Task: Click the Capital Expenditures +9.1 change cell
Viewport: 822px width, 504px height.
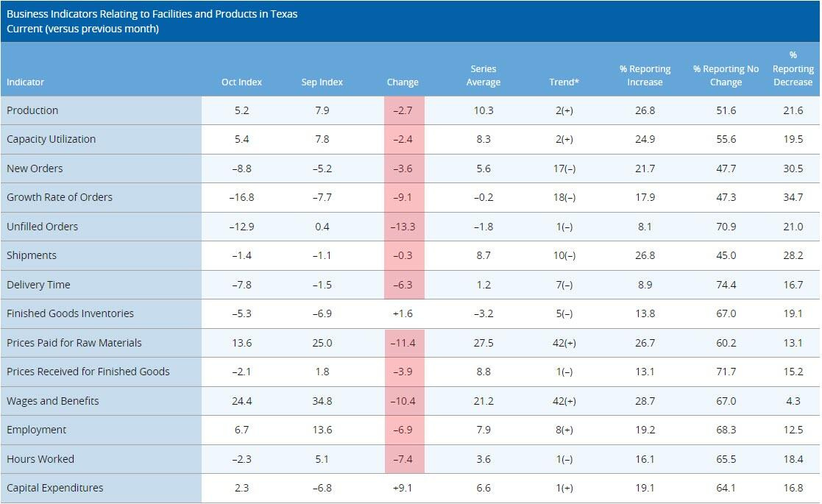Action: coord(403,488)
